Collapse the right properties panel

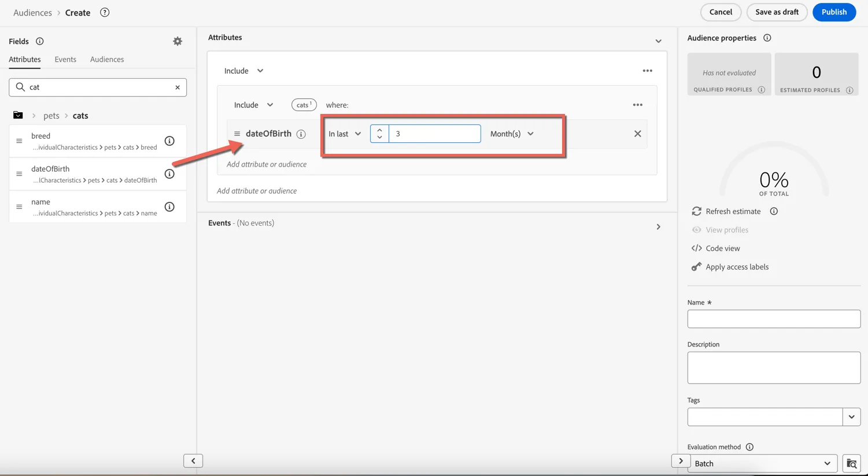(x=681, y=461)
